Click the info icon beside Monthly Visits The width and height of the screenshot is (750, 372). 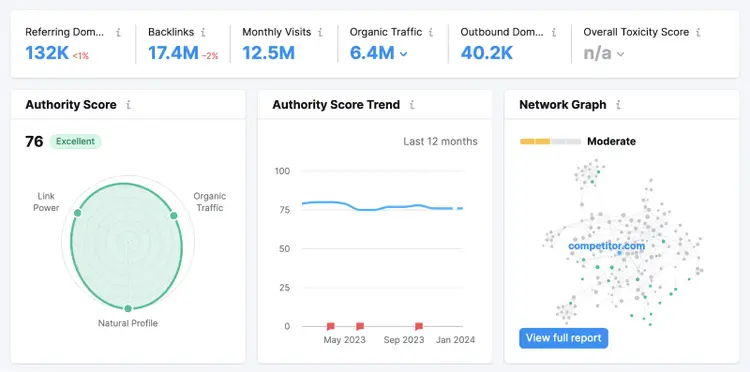point(320,33)
